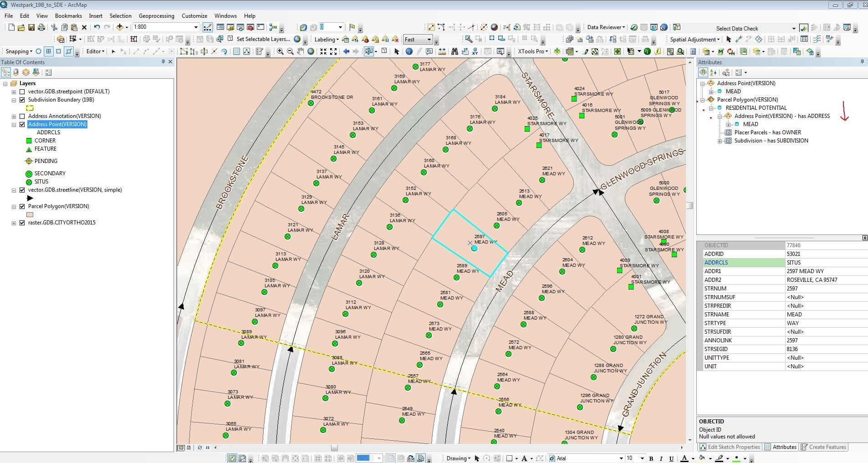This screenshot has height=463, width=868.
Task: Select Placer Parcels - has OWNER item
Action: click(x=768, y=132)
